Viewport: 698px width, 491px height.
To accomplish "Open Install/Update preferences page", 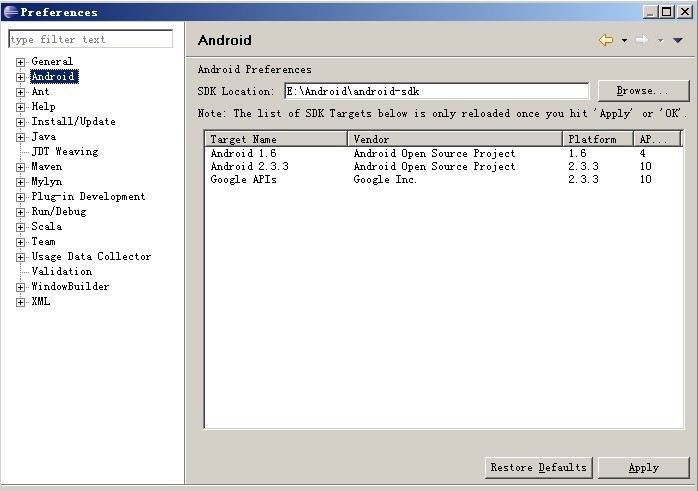I will click(x=73, y=122).
